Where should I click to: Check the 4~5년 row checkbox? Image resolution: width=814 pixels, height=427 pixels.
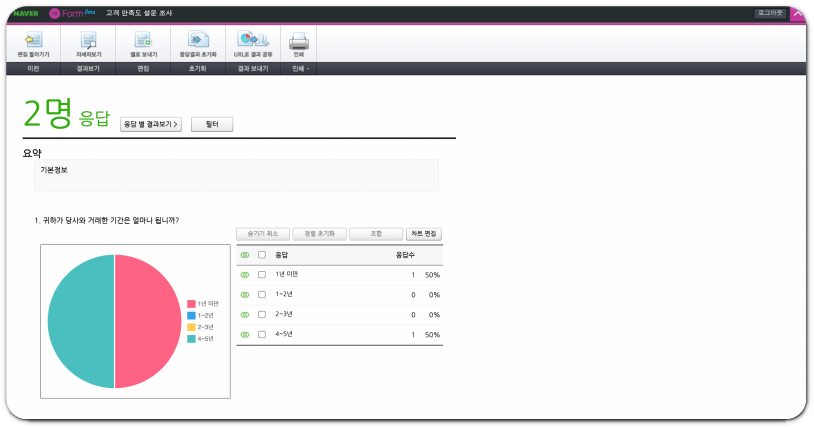tap(262, 335)
